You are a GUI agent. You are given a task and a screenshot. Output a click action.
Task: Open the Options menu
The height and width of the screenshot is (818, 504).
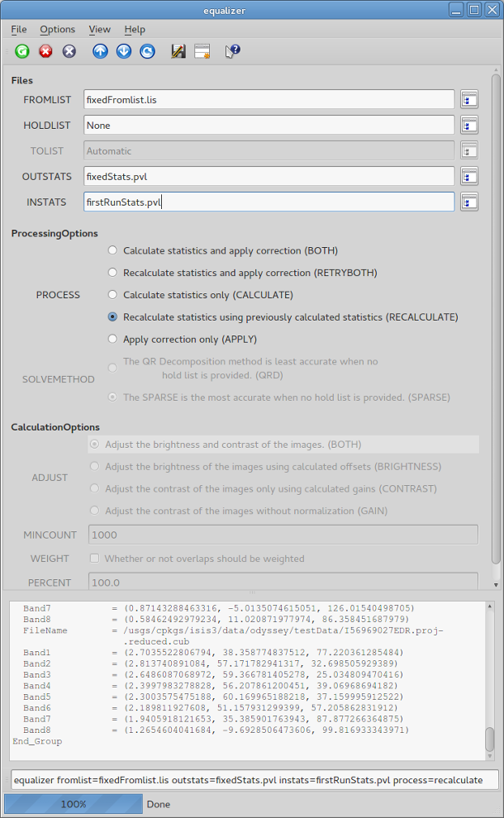[x=57, y=29]
